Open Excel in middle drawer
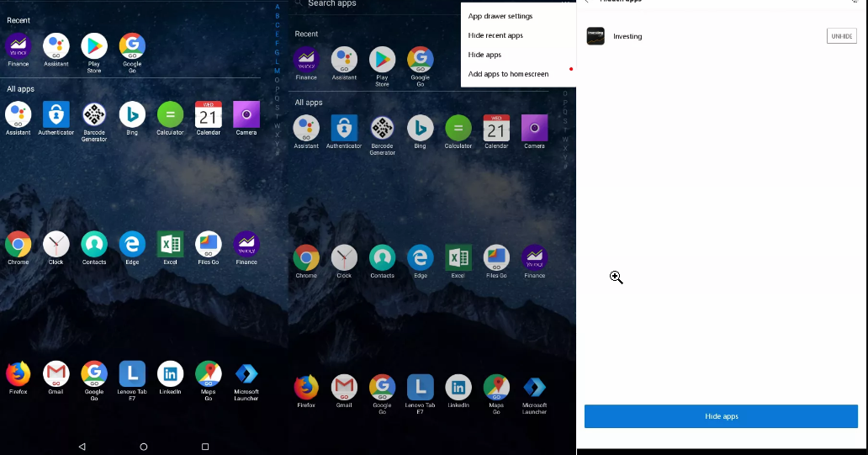The height and width of the screenshot is (455, 868). (458, 257)
